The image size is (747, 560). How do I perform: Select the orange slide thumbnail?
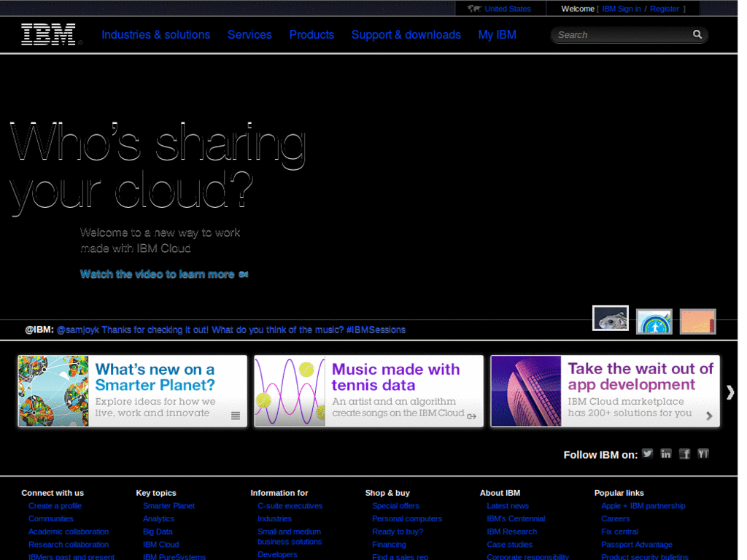click(x=697, y=322)
